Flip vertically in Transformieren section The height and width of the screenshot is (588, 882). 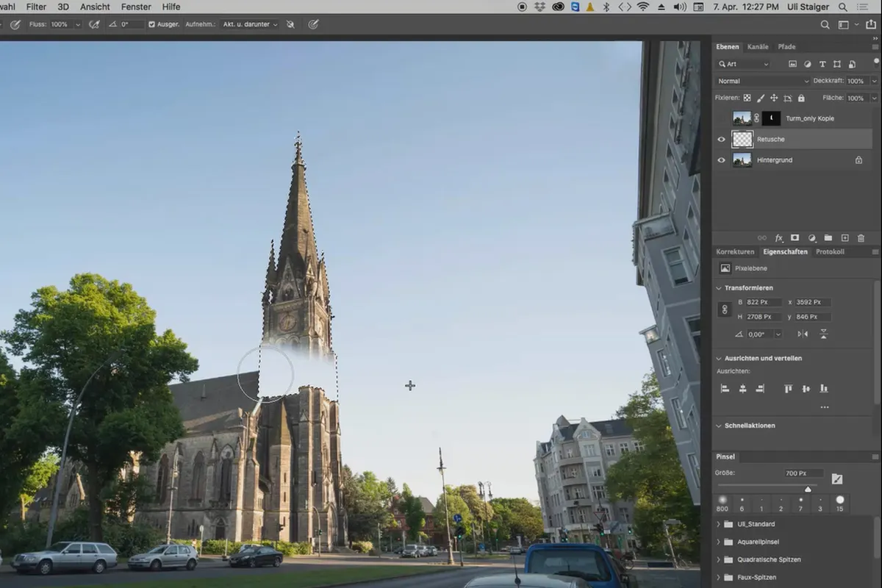point(824,334)
